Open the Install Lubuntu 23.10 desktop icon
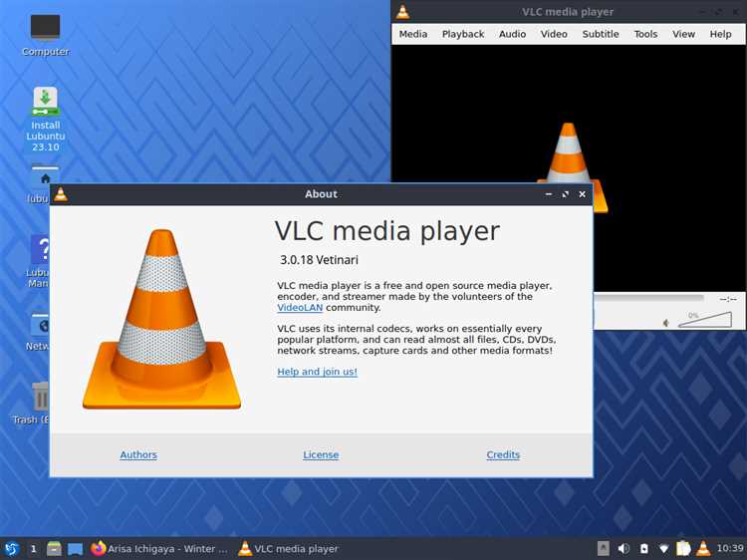 (45, 120)
